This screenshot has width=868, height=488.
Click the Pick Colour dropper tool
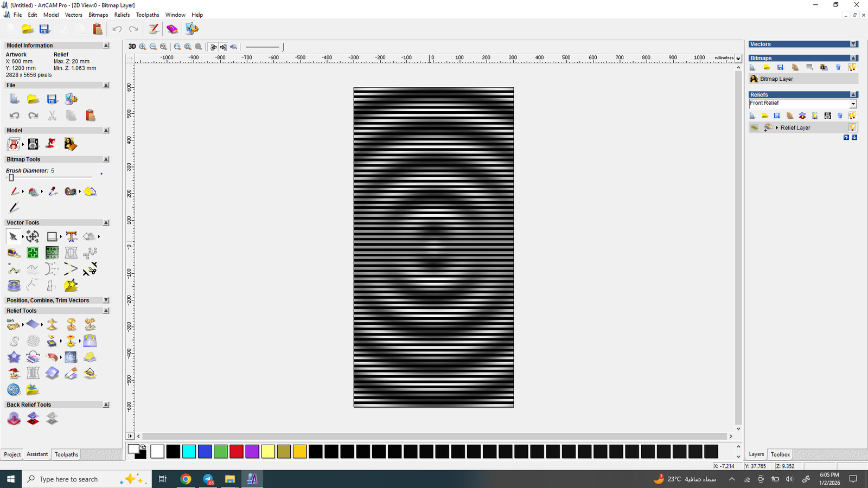53,191
